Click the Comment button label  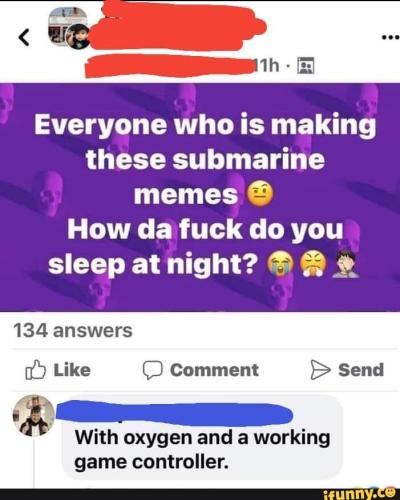pos(214,370)
